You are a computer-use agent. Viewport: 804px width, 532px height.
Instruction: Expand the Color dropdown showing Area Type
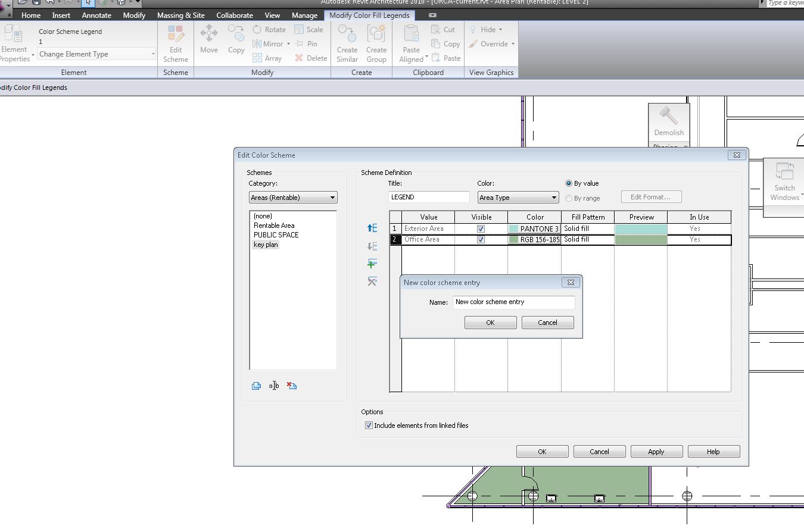coord(518,198)
